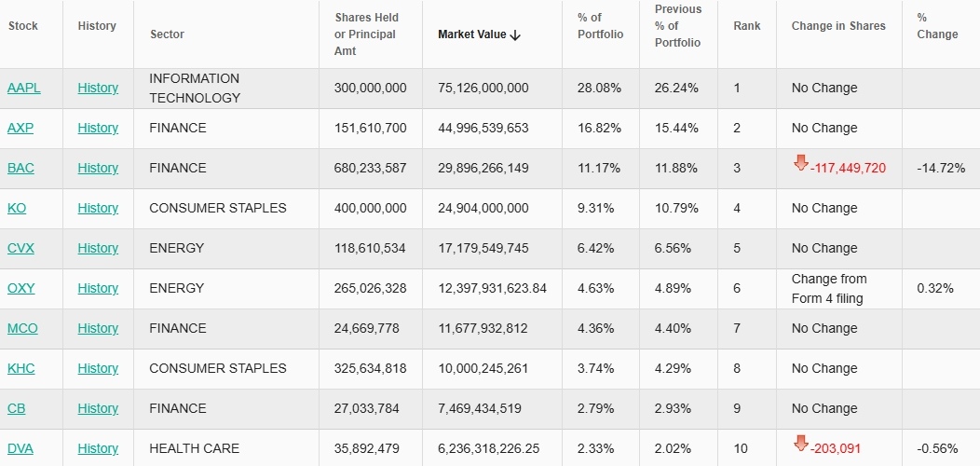
Task: Open the AAPL stock link
Action: click(x=23, y=88)
